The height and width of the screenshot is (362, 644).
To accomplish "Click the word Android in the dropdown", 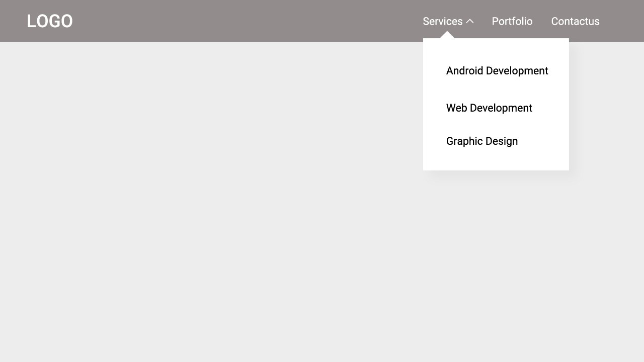I will (464, 71).
